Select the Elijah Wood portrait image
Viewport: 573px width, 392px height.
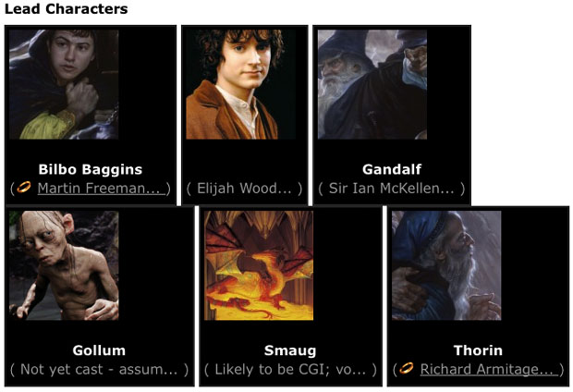pos(241,84)
